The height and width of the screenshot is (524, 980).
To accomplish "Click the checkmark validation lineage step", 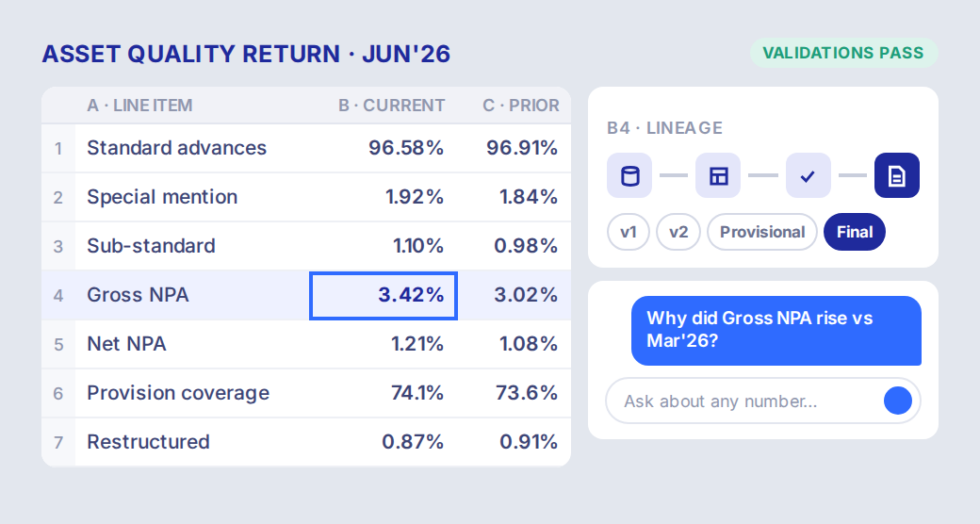I will [x=808, y=175].
